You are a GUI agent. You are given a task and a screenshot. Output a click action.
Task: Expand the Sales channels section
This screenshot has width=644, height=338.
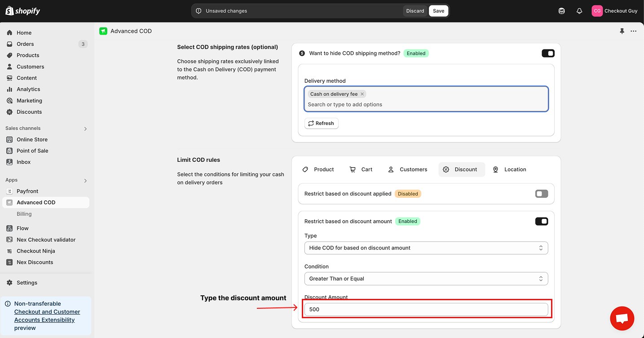[85, 129]
